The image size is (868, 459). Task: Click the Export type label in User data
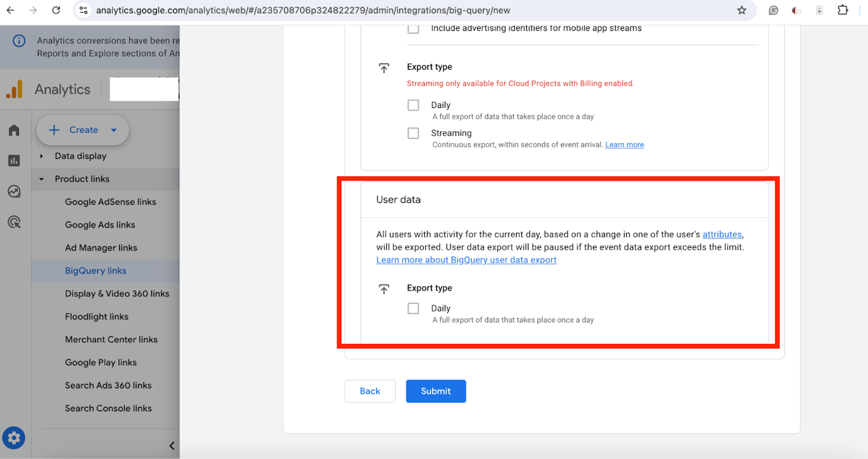click(430, 288)
